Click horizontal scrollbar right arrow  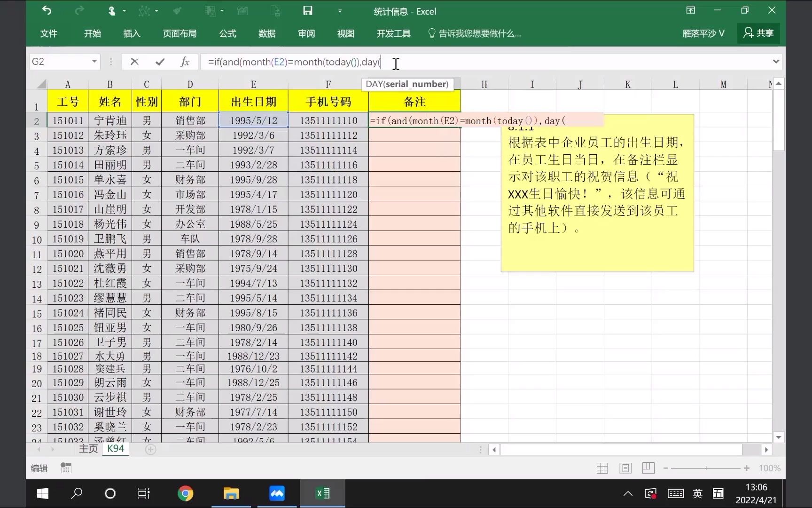[x=766, y=450]
